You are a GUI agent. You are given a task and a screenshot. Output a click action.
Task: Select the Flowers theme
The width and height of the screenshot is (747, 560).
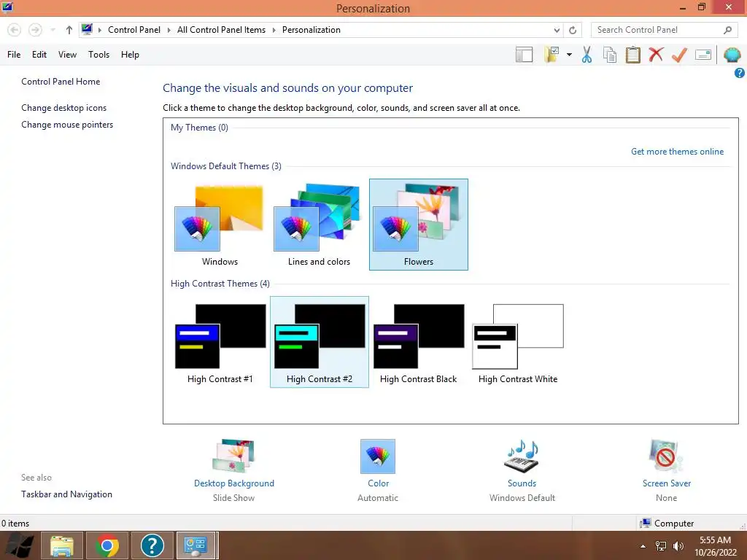point(419,225)
